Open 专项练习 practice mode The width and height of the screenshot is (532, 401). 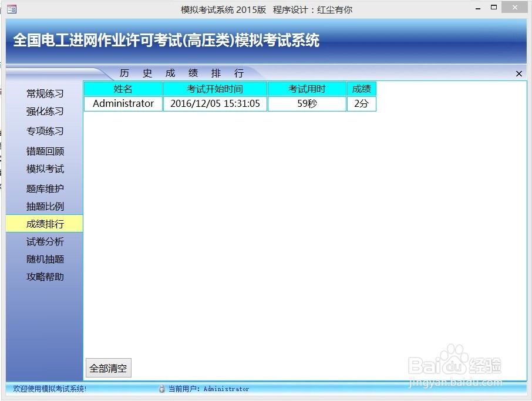pos(43,131)
